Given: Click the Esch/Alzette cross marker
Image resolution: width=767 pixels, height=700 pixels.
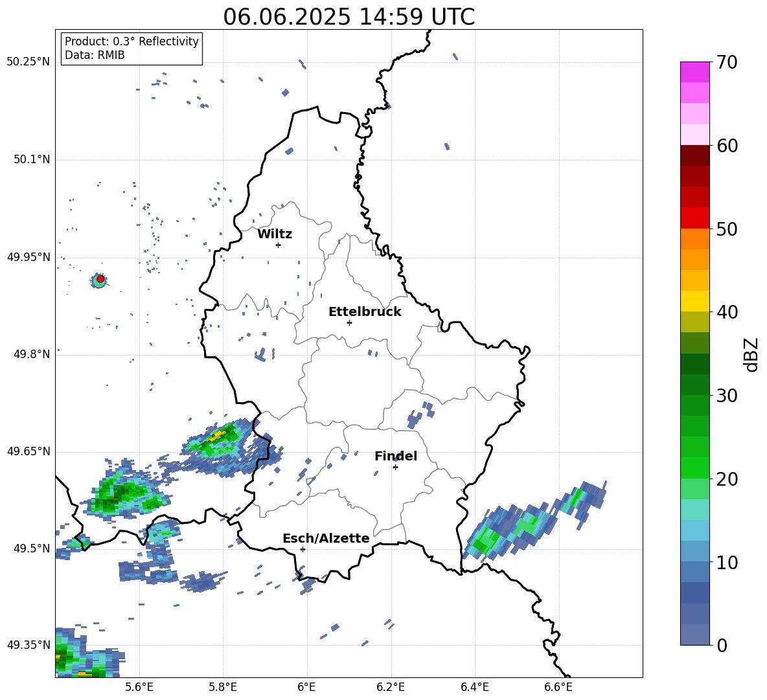Looking at the screenshot, I should (x=303, y=549).
